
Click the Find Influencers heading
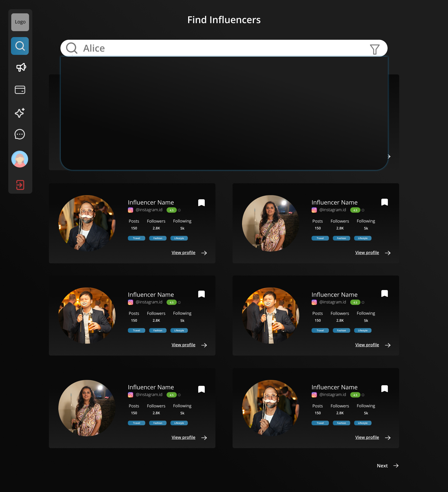coord(224,20)
